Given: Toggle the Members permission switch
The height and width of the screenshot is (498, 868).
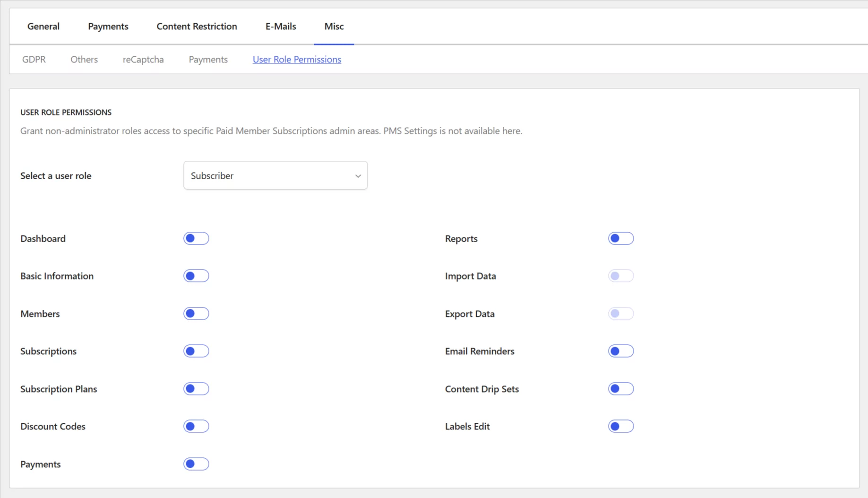Looking at the screenshot, I should tap(196, 314).
